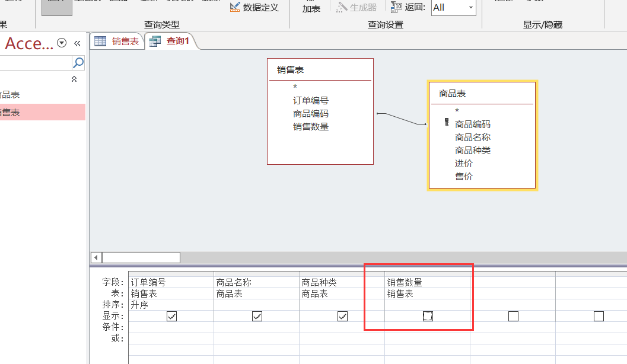Click the navigation pane search magnifier
The image size is (627, 364).
[78, 62]
